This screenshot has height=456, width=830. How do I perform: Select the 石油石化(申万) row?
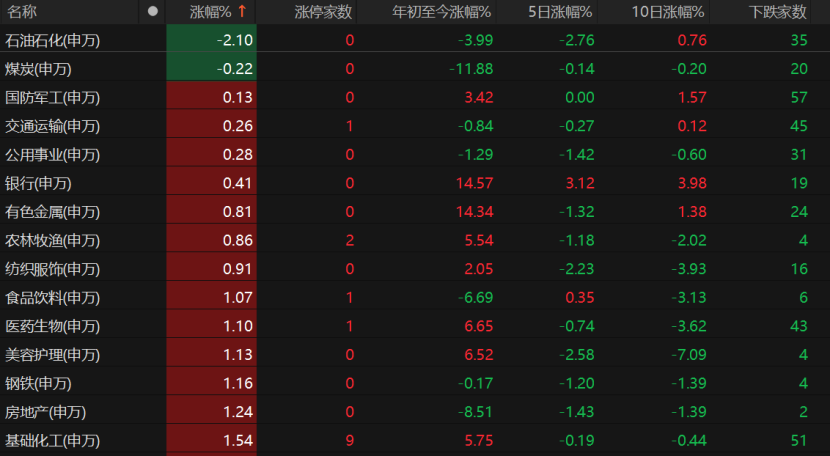[x=415, y=40]
